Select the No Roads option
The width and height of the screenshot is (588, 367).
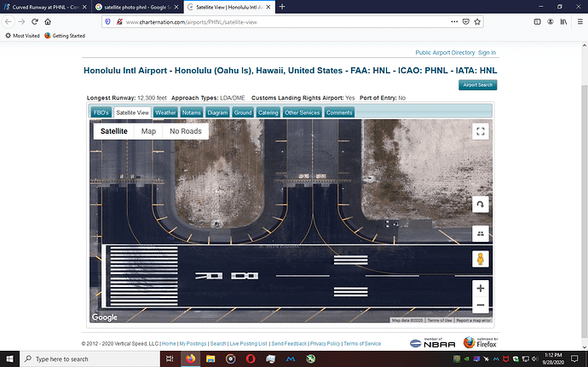(186, 131)
